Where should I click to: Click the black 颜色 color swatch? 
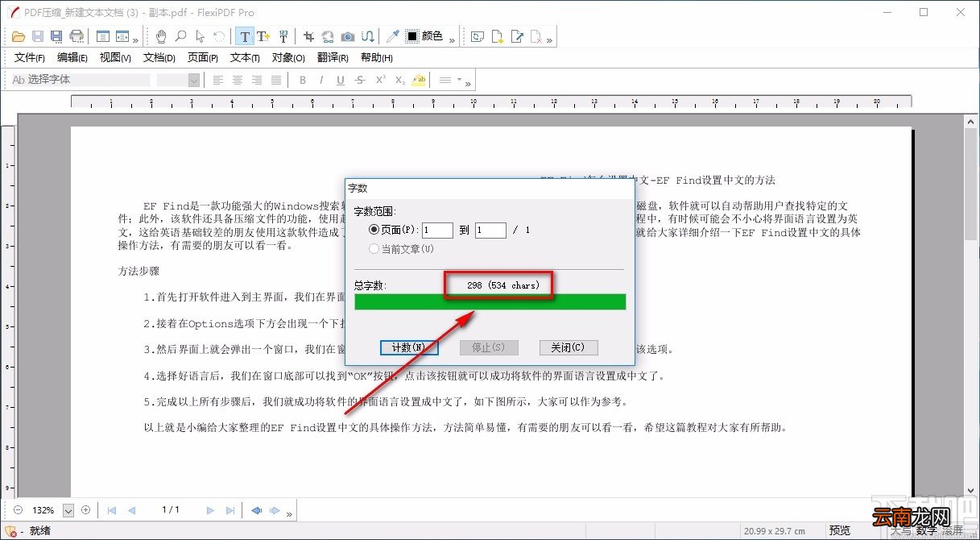411,36
